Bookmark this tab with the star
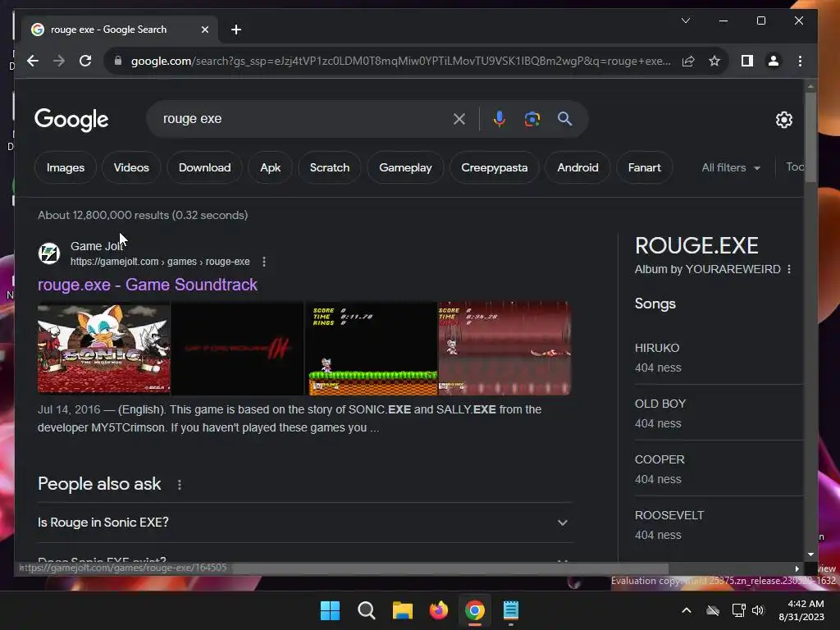The image size is (840, 630). coord(714,61)
